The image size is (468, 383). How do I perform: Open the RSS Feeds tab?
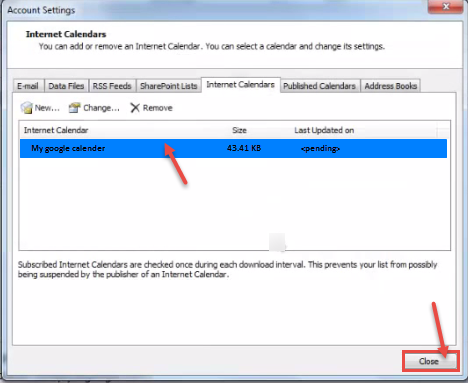point(112,86)
